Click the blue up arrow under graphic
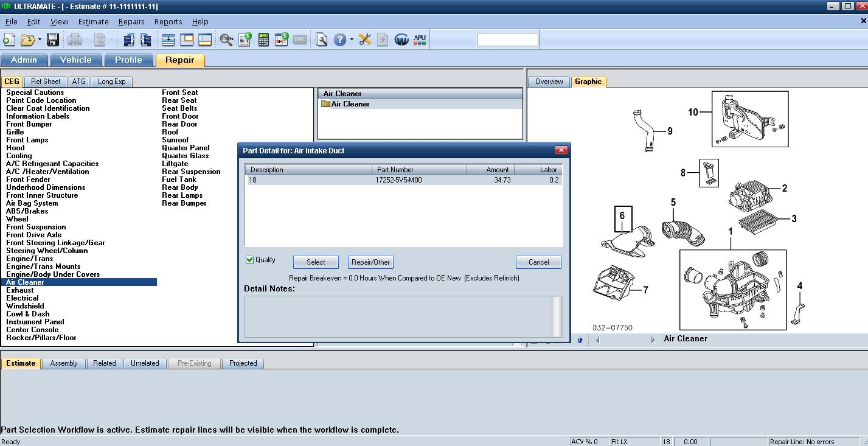Viewport: 868px width, 446px height. coord(580,340)
